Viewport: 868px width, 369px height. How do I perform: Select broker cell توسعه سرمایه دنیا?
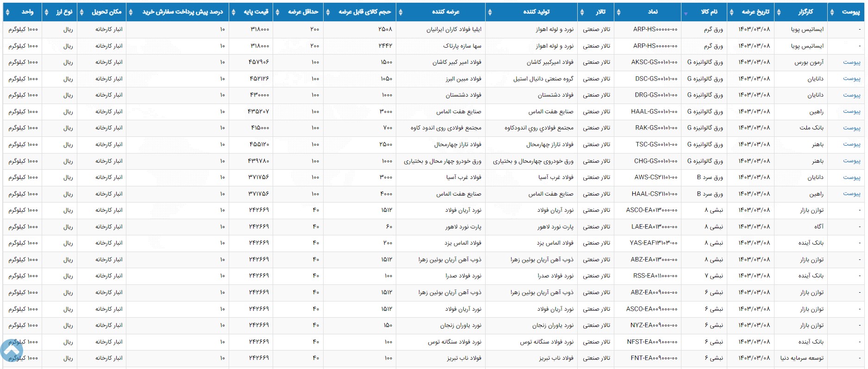801,358
